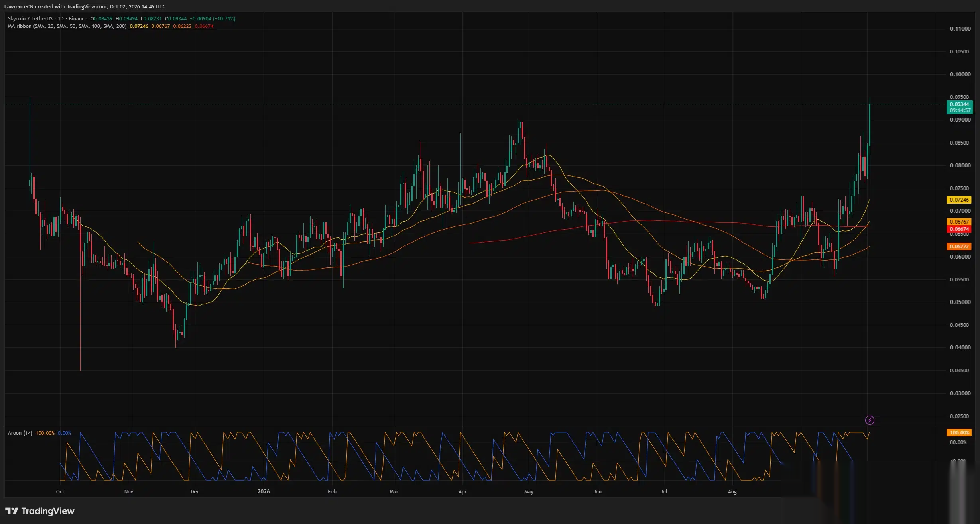Click the yellow 0.07246 price axis tag

[959, 200]
